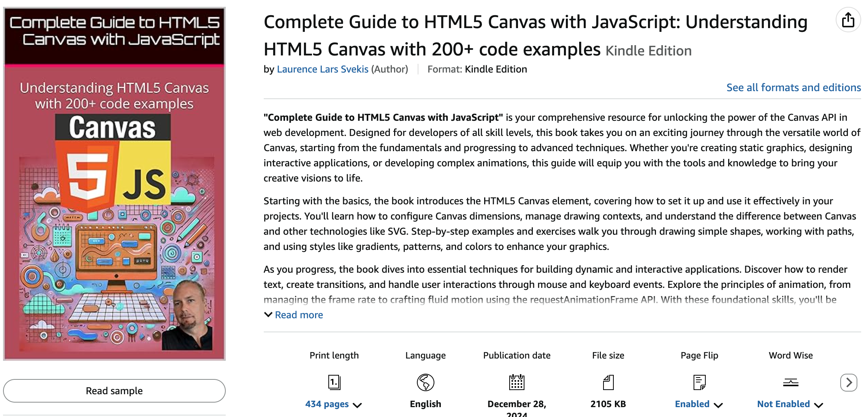
Task: Click the Word Wise label
Action: pyautogui.click(x=790, y=355)
